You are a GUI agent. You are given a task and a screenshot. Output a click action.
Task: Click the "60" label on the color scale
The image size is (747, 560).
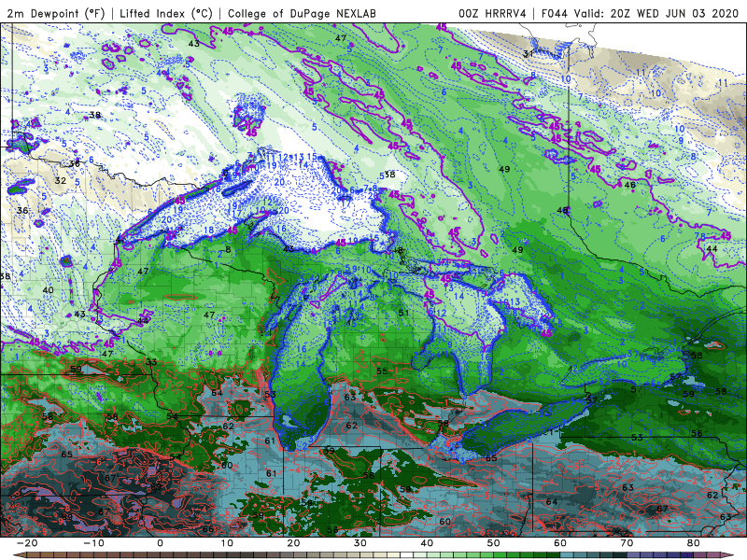click(x=560, y=543)
